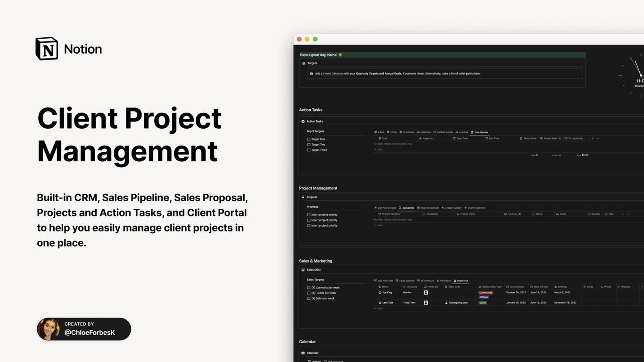Screen dimensions: 644x362
Task: Check the Sales per week box
Action: (x=309, y=298)
